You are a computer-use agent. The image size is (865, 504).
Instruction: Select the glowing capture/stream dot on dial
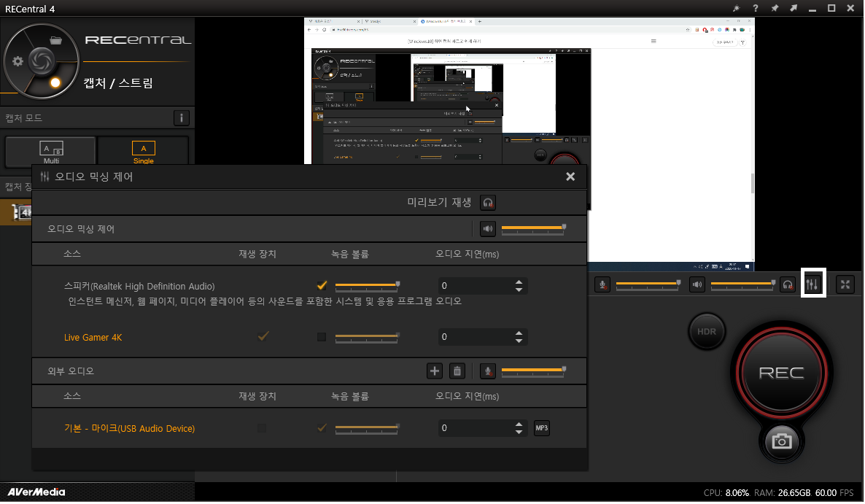coord(55,82)
